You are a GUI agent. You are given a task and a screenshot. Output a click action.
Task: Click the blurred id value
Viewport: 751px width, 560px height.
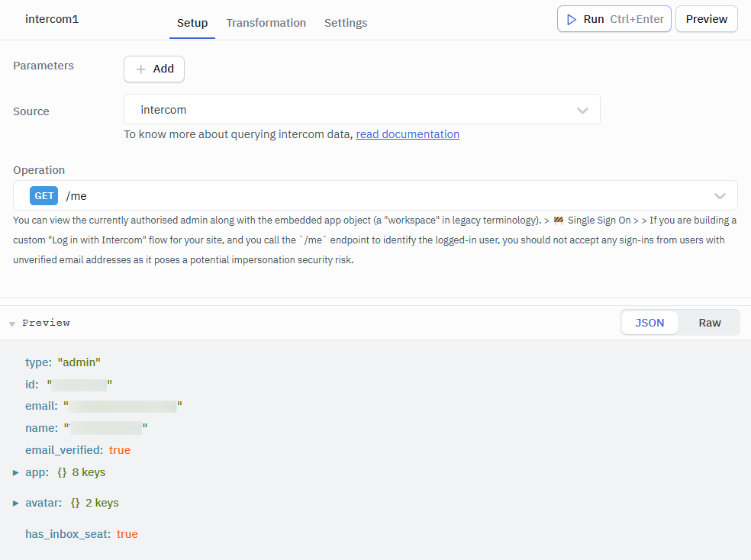click(x=79, y=385)
